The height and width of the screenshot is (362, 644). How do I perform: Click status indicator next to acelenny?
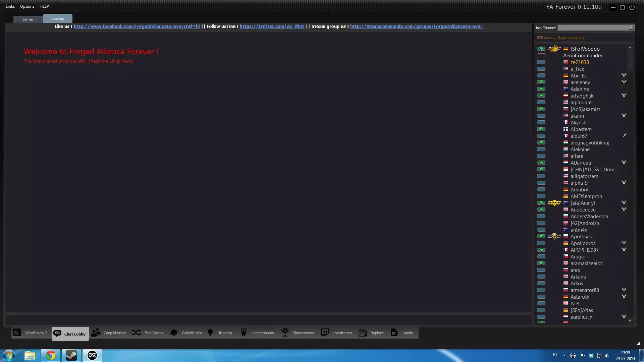(541, 82)
